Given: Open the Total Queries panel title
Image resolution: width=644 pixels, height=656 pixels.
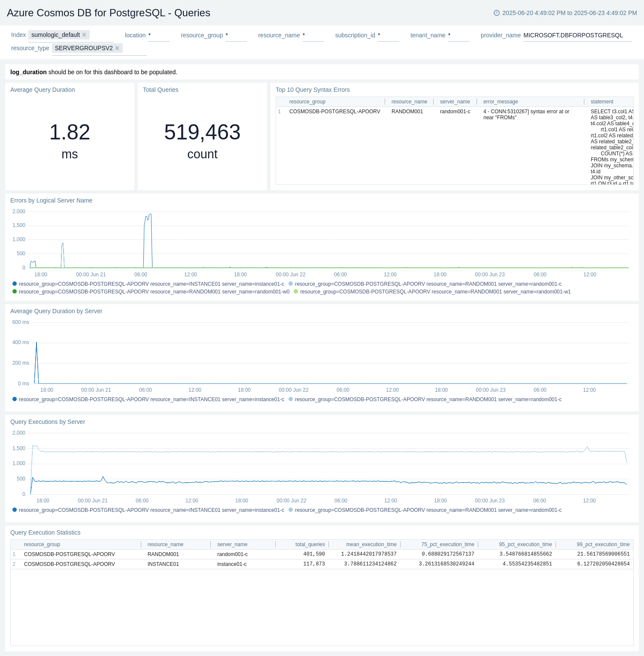Looking at the screenshot, I should (161, 90).
